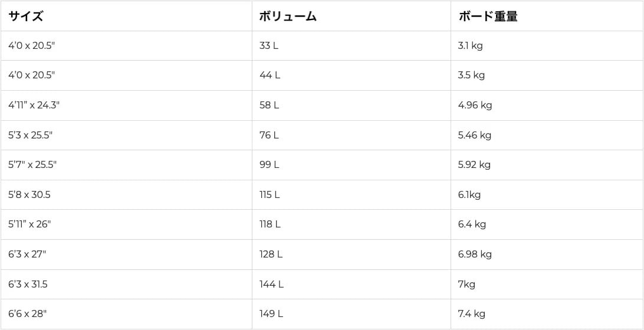The image size is (644, 330).
Task: Click the 6.98 kg weight cell
Action: point(547,255)
